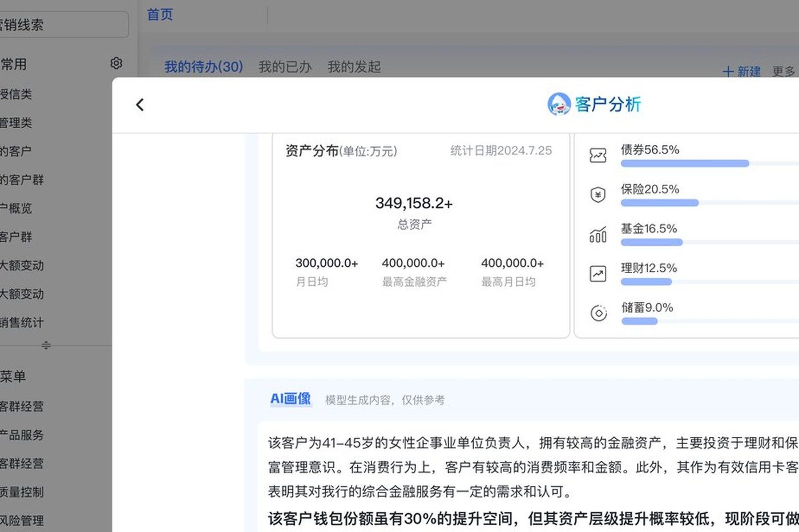
Task: Open 产品服务 menu item
Action: pyautogui.click(x=22, y=434)
